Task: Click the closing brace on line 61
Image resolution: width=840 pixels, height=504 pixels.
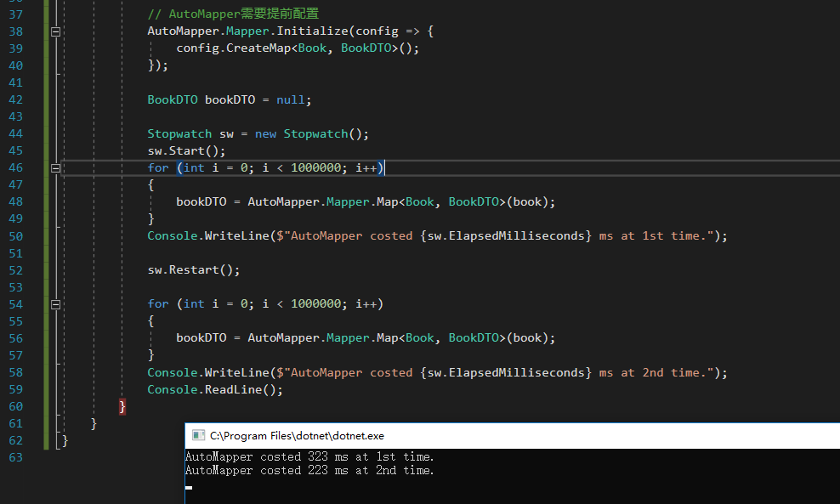Action: (94, 423)
